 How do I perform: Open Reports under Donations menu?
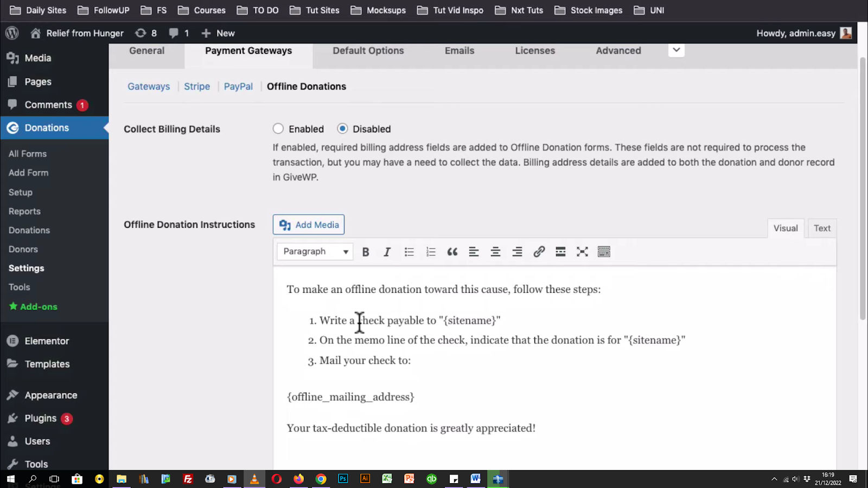pyautogui.click(x=24, y=211)
